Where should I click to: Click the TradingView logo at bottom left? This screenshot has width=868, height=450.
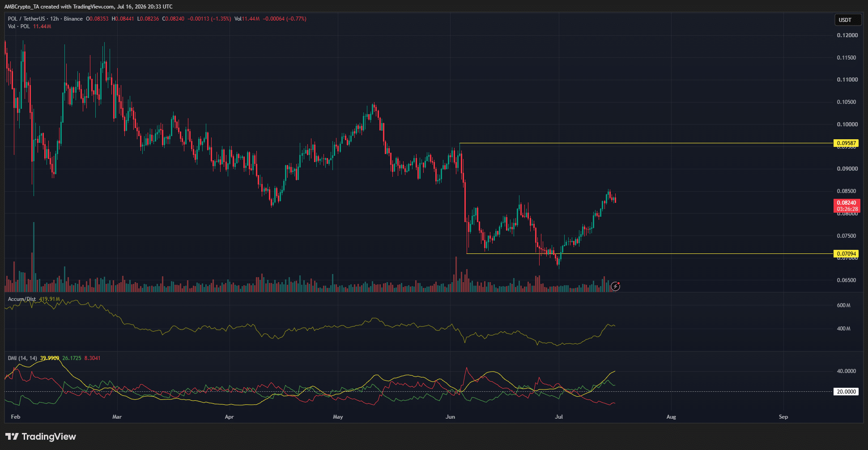[x=41, y=437]
